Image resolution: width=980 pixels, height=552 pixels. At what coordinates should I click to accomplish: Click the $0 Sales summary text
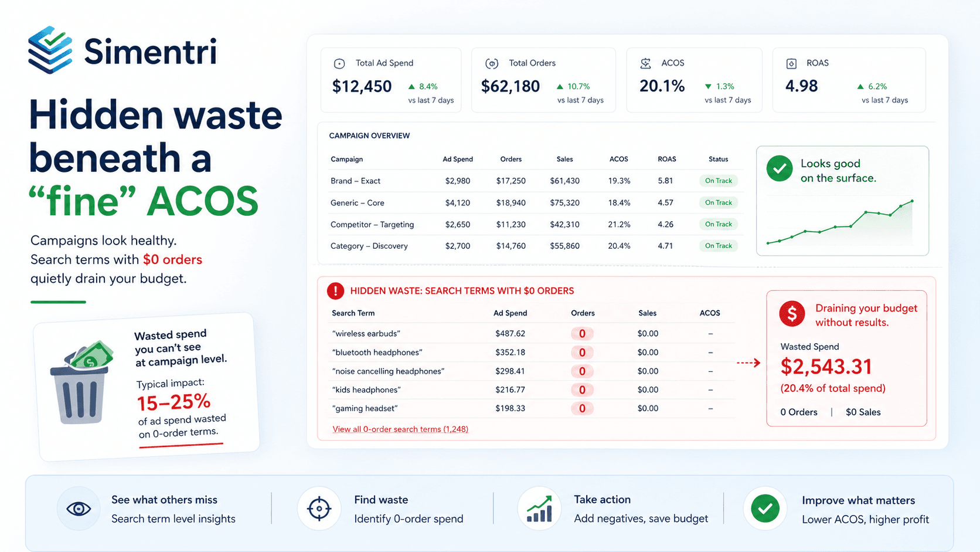click(x=863, y=412)
